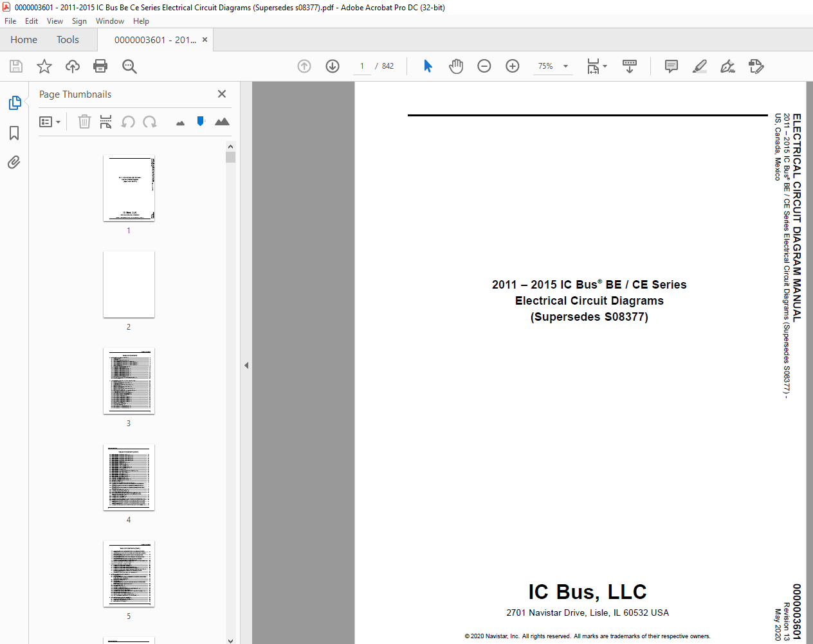Expand the zoom percentage dropdown arrow

(x=566, y=66)
